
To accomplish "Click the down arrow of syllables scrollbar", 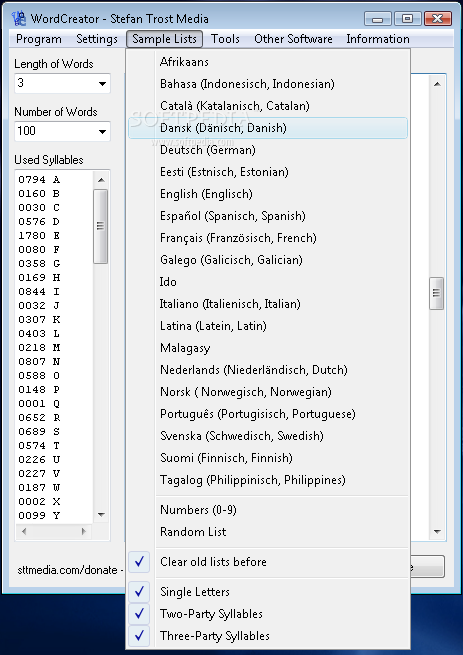I will 101,515.
